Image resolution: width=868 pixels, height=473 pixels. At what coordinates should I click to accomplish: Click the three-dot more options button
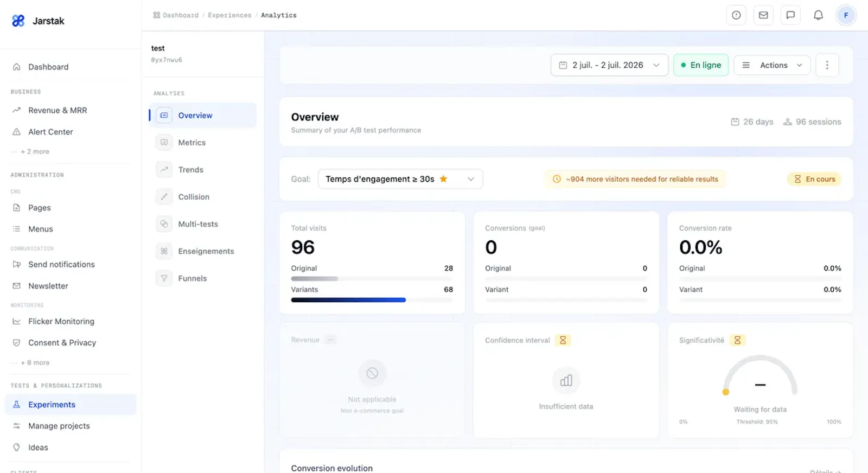pyautogui.click(x=827, y=65)
